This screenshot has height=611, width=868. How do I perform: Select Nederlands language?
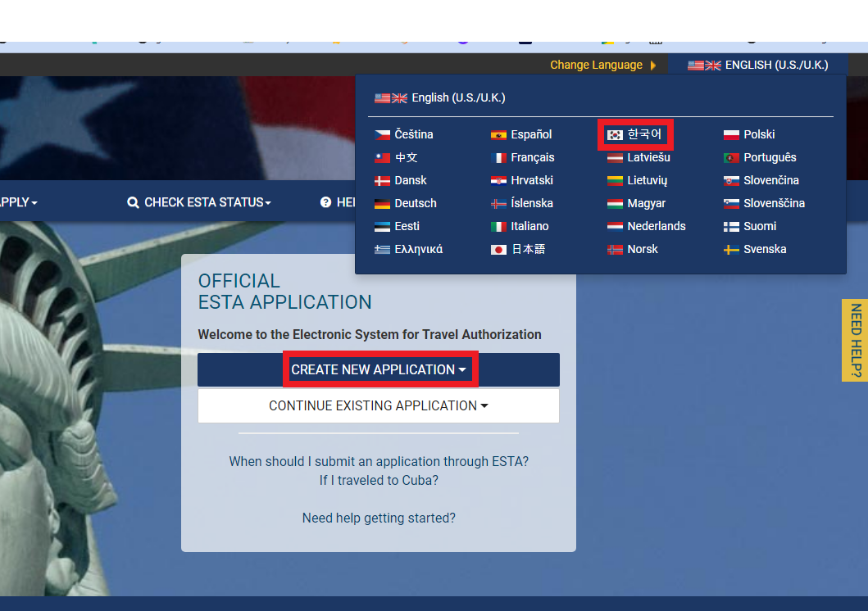click(646, 226)
